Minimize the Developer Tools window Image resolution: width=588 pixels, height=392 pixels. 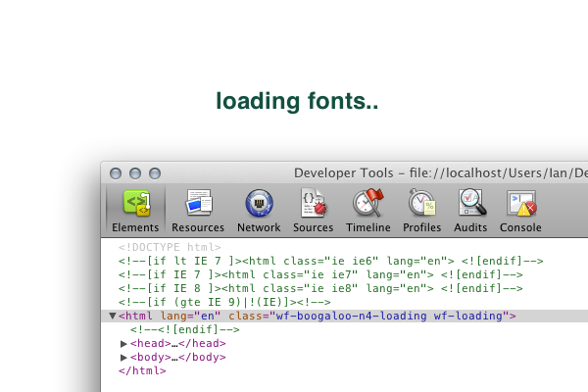point(135,173)
